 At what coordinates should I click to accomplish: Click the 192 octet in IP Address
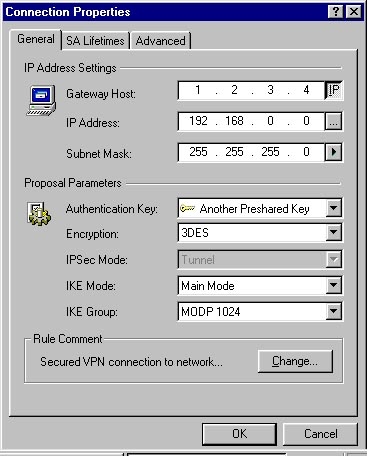[198, 121]
